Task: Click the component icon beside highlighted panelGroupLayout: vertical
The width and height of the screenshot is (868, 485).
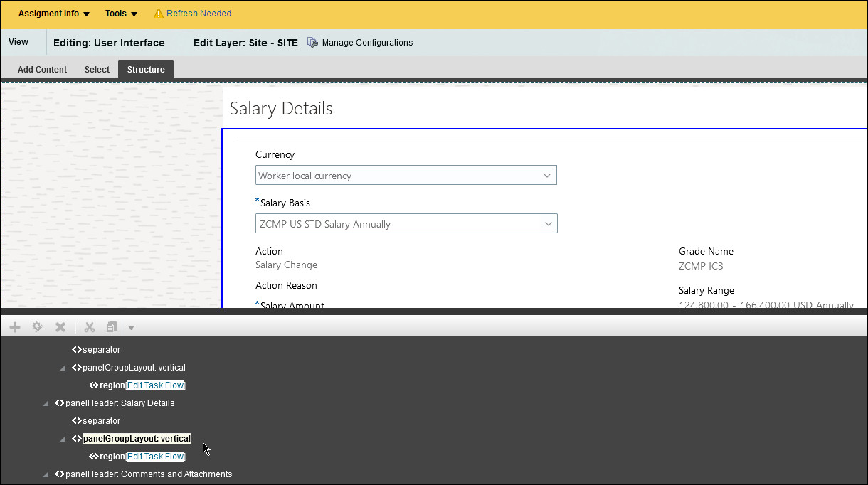Action: tap(77, 439)
